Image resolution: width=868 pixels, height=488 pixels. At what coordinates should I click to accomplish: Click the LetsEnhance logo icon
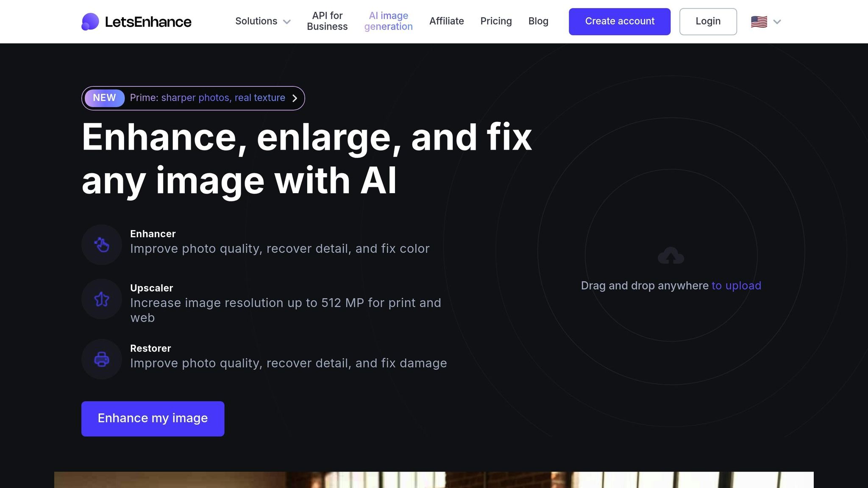[x=90, y=22]
